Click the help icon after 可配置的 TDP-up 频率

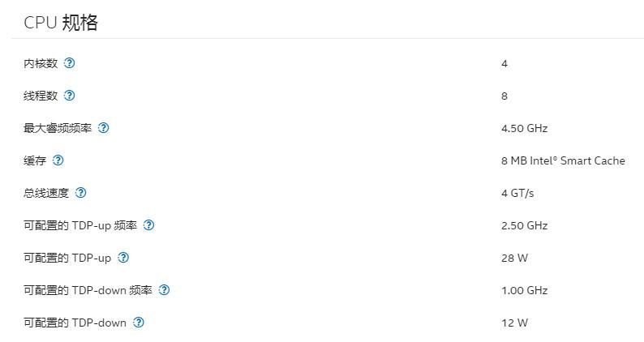point(149,225)
